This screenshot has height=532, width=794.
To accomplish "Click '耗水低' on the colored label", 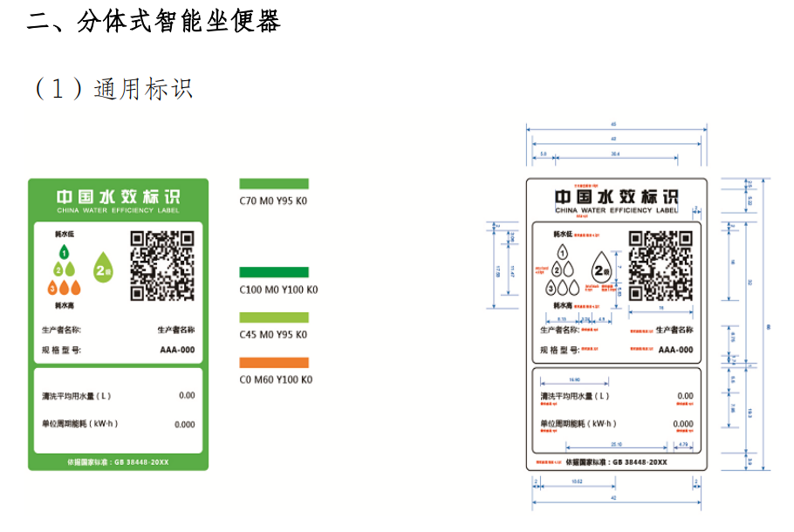I will click(x=65, y=235).
